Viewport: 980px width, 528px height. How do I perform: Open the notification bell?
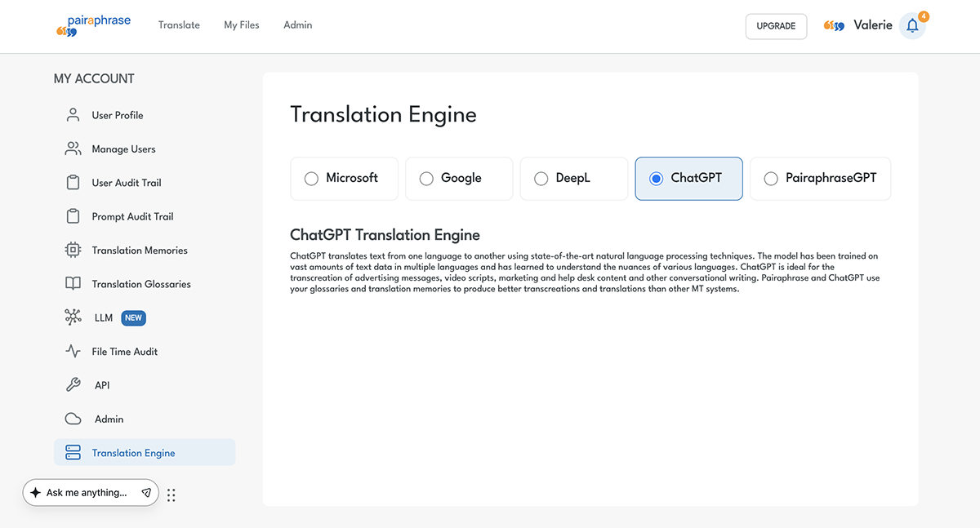point(912,25)
